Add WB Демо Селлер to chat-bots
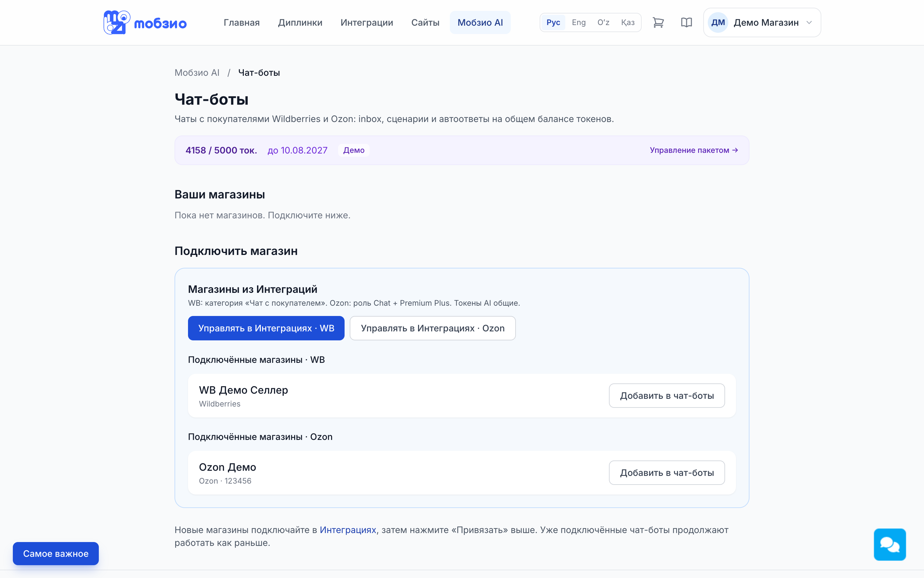 [x=667, y=396]
